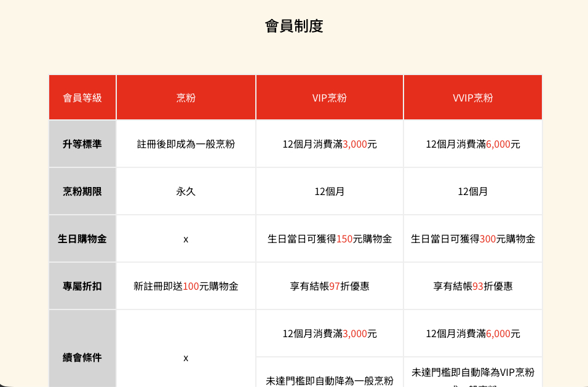Click the 生日當日可獲得300元購物金 cell
The height and width of the screenshot is (387, 588).
click(x=472, y=239)
